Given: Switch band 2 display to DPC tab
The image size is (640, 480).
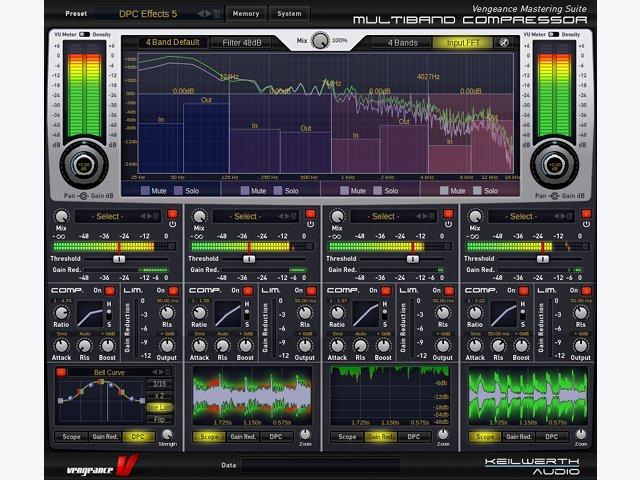Looking at the screenshot, I should pyautogui.click(x=276, y=437).
